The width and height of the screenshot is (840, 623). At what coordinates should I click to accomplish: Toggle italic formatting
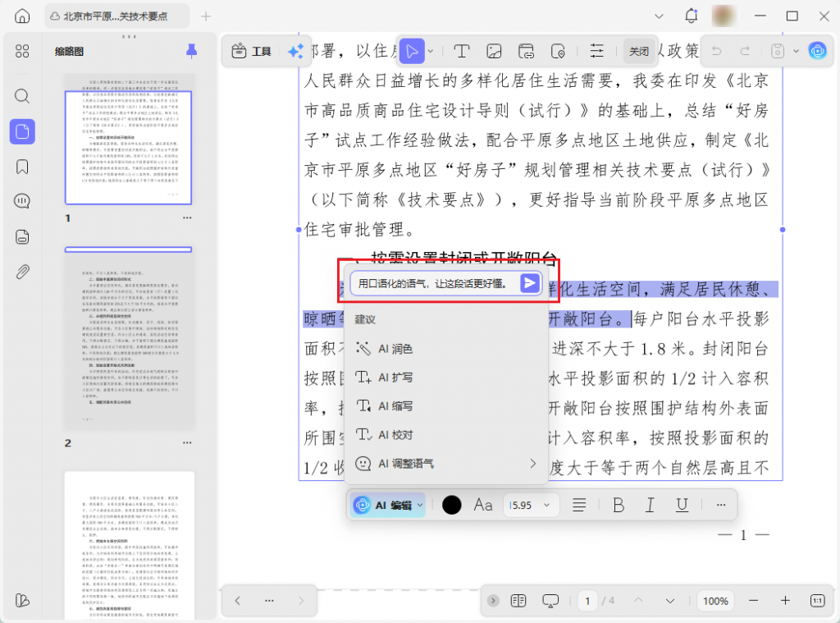pyautogui.click(x=650, y=505)
